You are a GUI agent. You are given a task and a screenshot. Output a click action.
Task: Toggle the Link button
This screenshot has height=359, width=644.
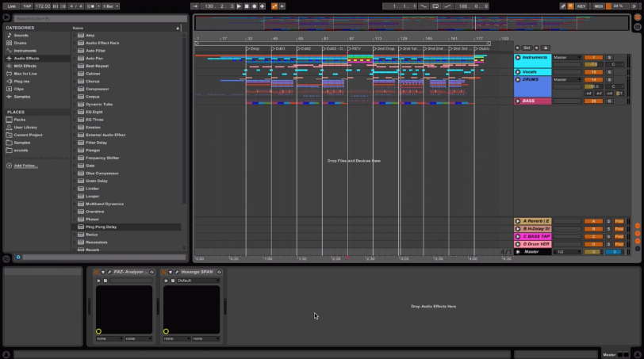coord(11,6)
